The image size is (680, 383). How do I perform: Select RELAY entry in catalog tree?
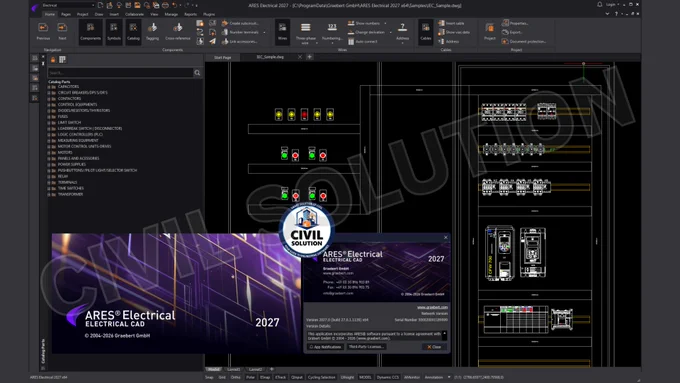click(63, 177)
